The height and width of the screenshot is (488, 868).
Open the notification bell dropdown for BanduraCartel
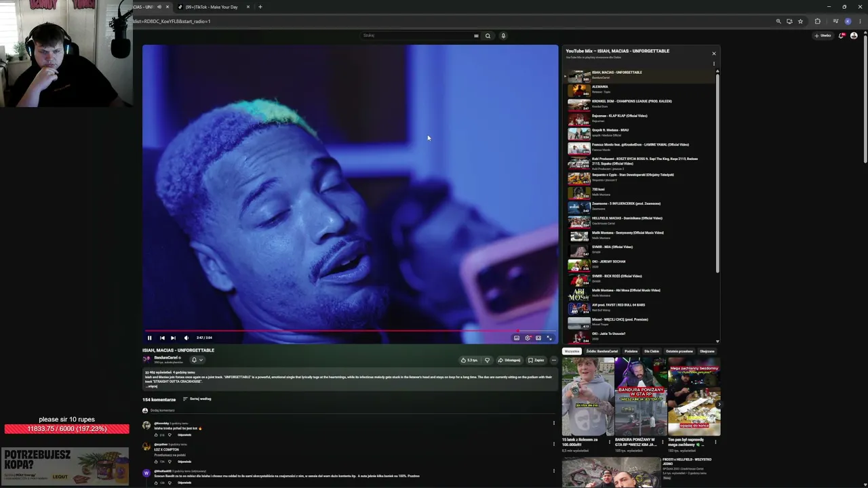(196, 360)
